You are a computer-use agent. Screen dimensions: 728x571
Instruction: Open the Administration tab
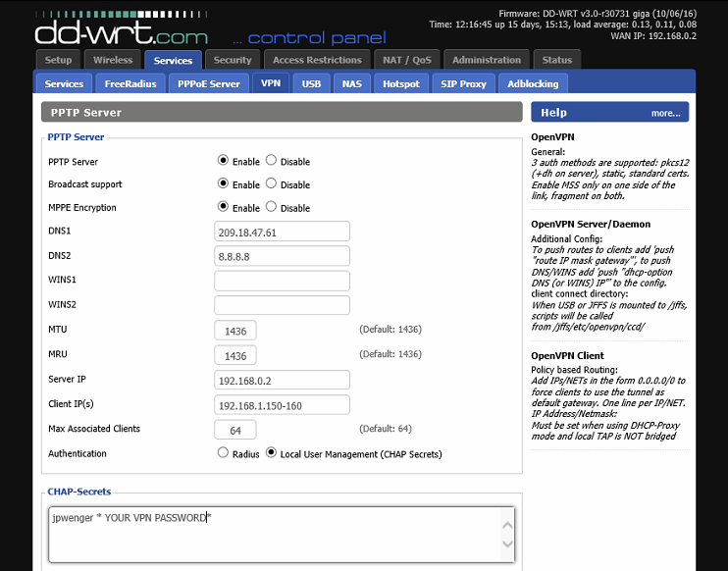(x=487, y=60)
